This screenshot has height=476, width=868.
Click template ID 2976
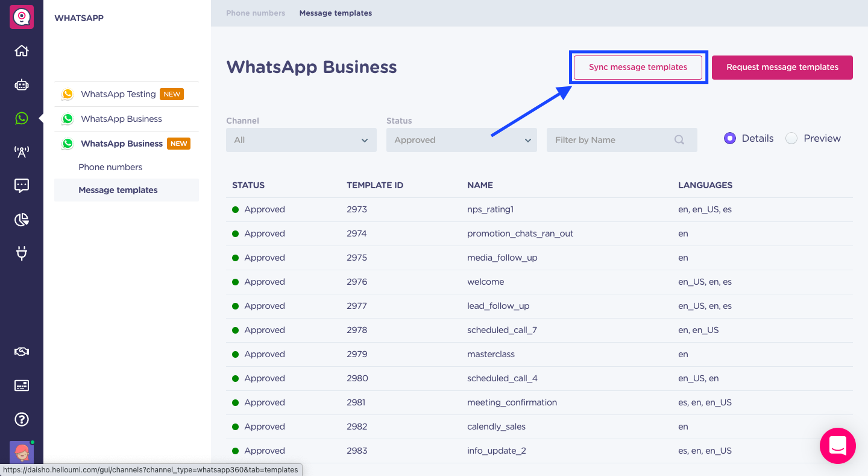[357, 282]
